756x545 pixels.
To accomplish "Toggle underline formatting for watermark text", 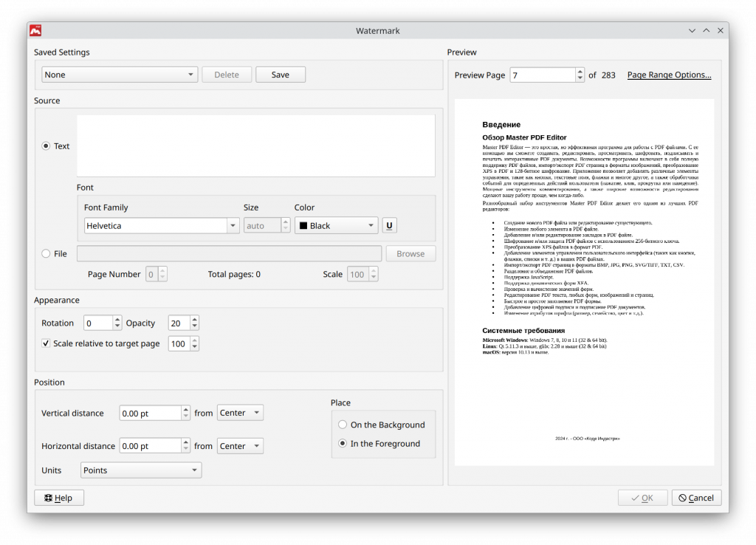I will [389, 224].
